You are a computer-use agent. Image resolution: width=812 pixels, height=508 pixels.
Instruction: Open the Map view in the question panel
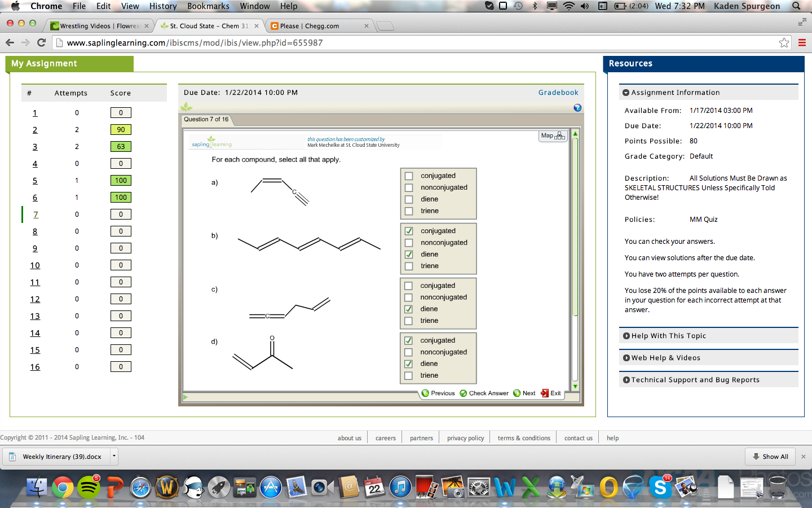tap(551, 136)
